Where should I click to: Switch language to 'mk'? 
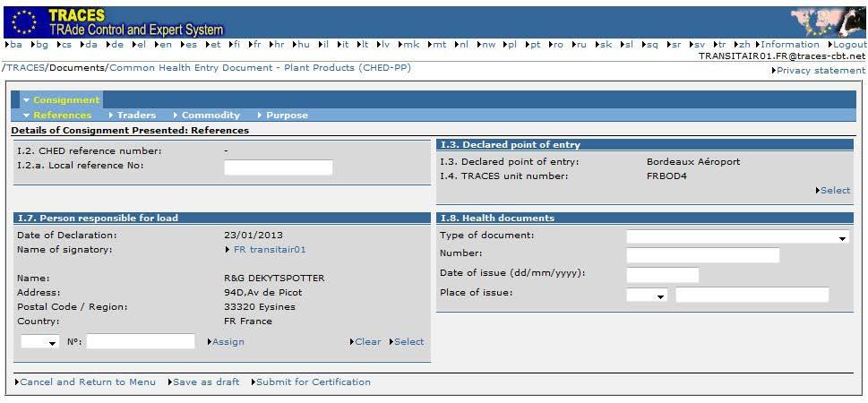click(409, 45)
